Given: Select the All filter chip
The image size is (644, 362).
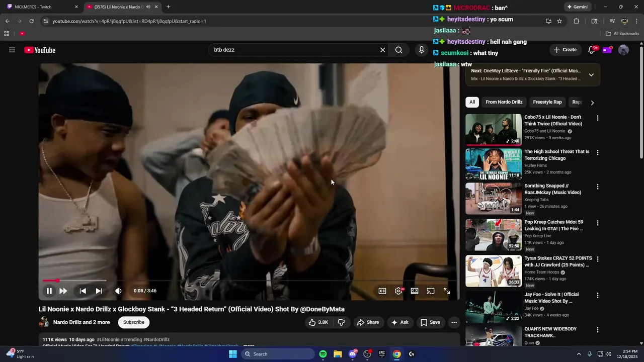Looking at the screenshot, I should (x=472, y=102).
